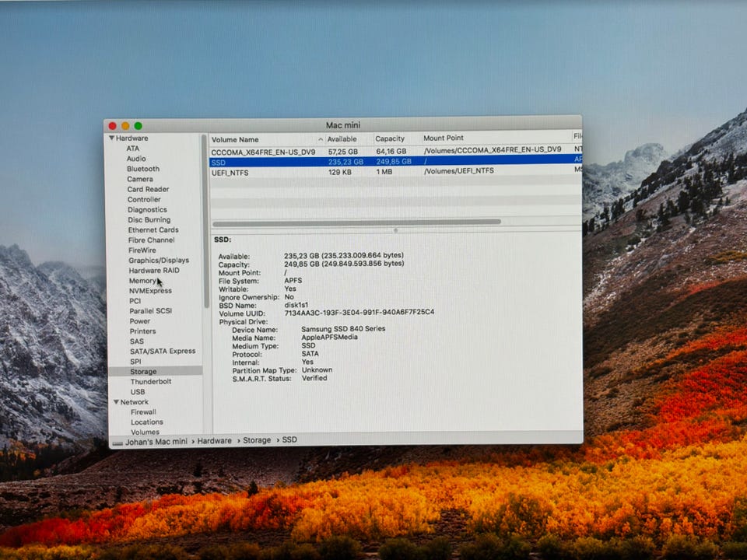Select the SSD volume row
This screenshot has height=560, width=747.
pyautogui.click(x=395, y=162)
